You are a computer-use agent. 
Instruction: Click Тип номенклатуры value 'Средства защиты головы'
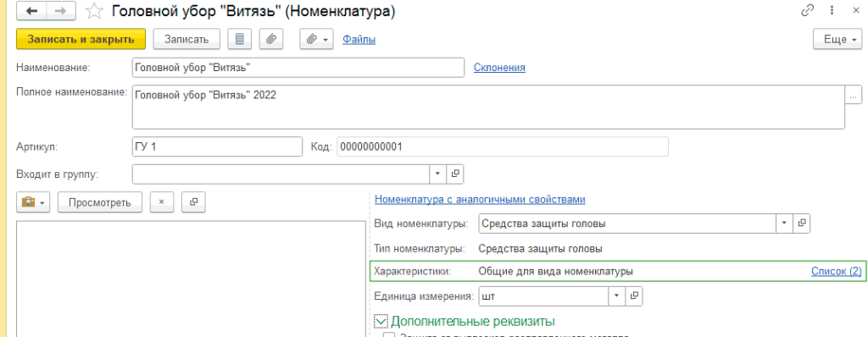click(x=540, y=248)
